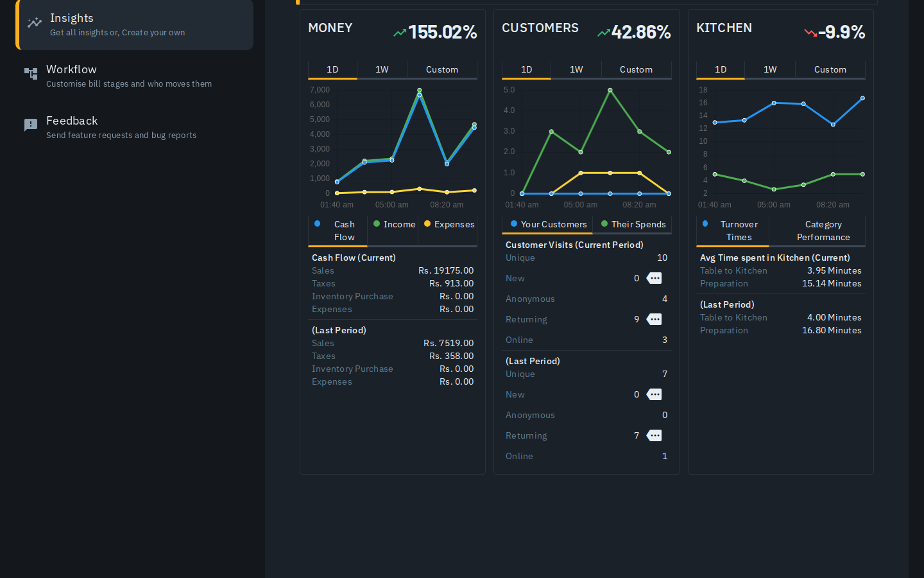Screen dimensions: 924x578
Task: Select 1W tab in Customers card
Action: tap(576, 69)
